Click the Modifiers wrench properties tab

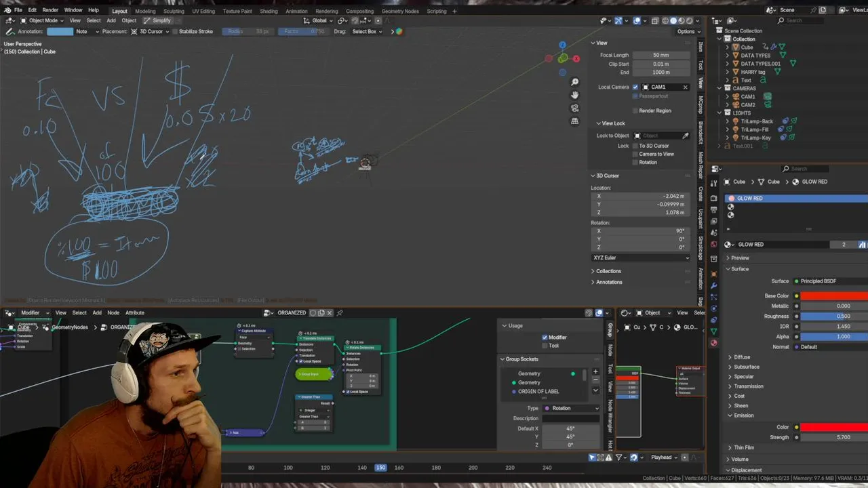(x=713, y=285)
